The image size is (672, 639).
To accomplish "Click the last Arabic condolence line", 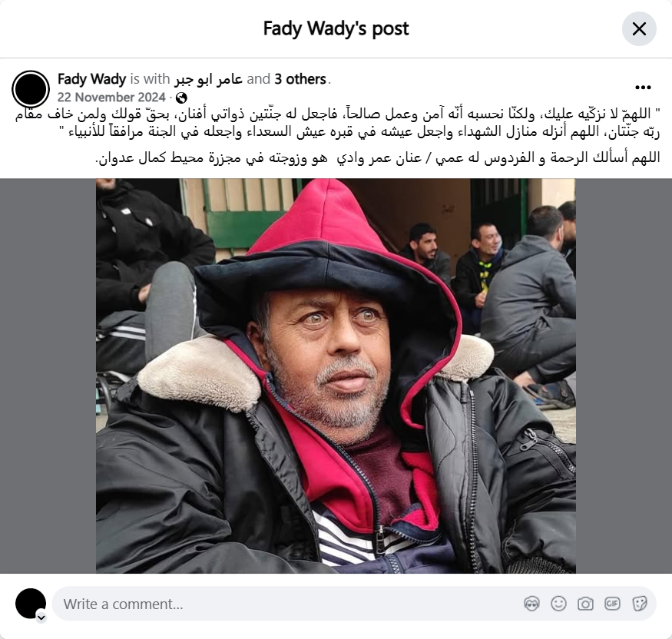I will (378, 157).
